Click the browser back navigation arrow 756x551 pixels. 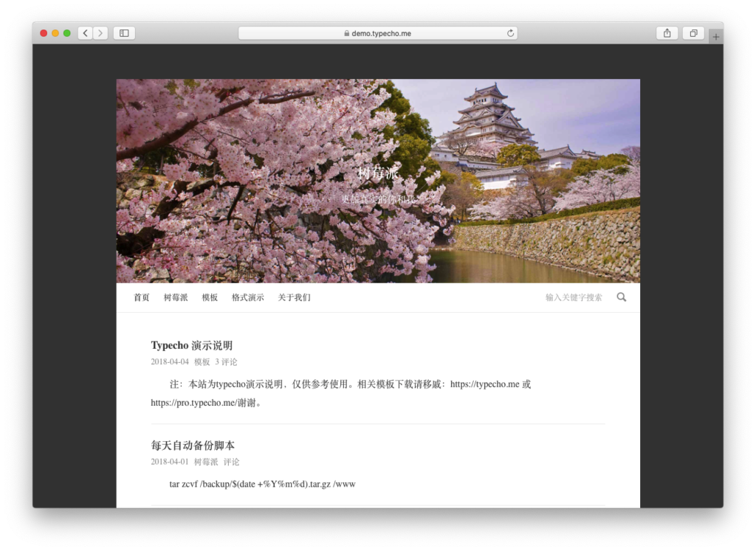coord(85,32)
